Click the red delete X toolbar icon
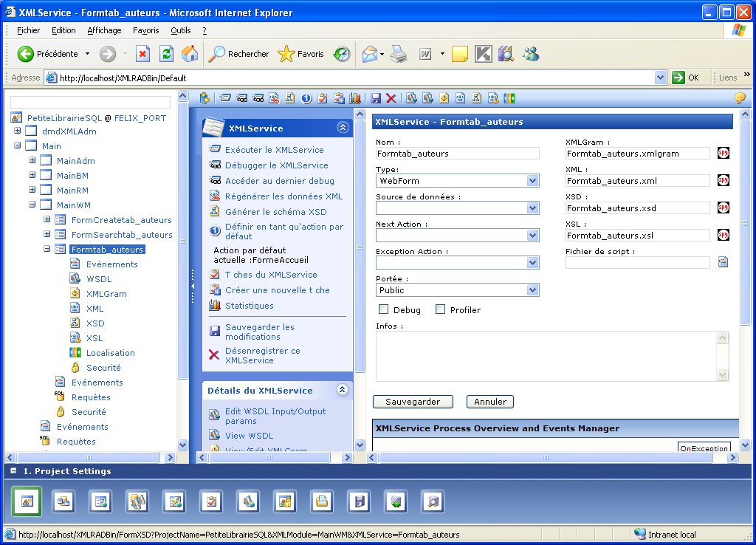Screen dimensions: 756x545 [391, 98]
